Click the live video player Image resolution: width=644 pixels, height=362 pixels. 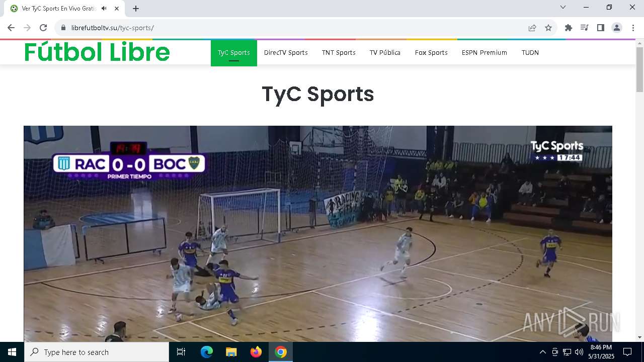[318, 234]
